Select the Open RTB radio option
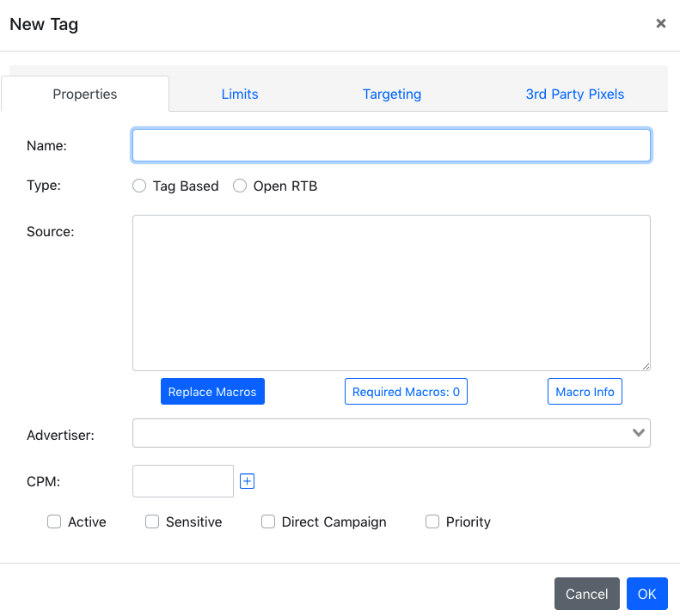Image resolution: width=680 pixels, height=616 pixels. 240,186
